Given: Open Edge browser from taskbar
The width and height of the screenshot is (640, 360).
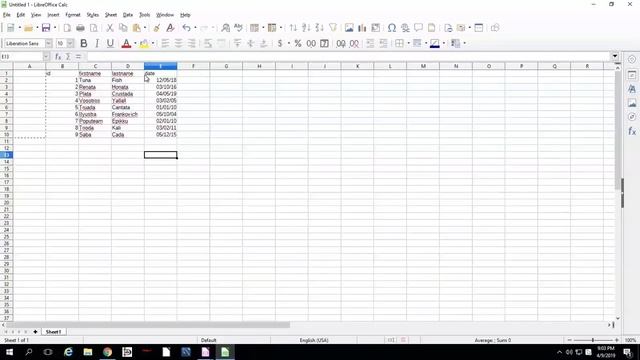Looking at the screenshot, I should (68, 352).
